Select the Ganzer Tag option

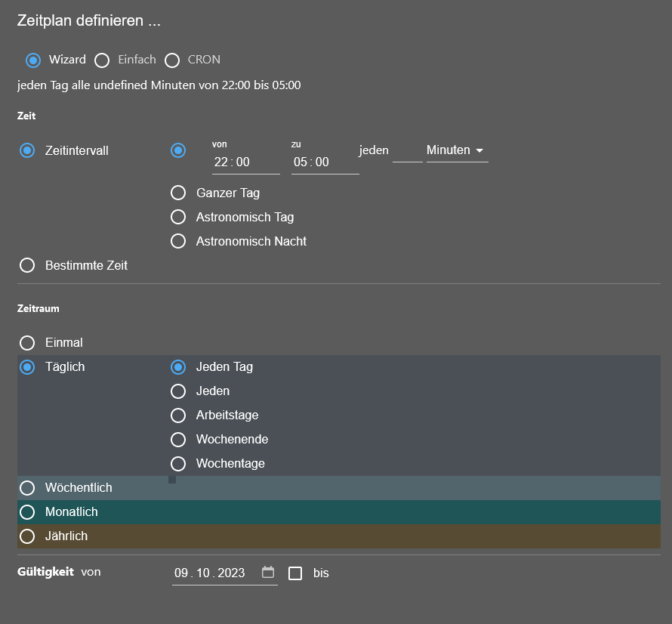click(178, 193)
